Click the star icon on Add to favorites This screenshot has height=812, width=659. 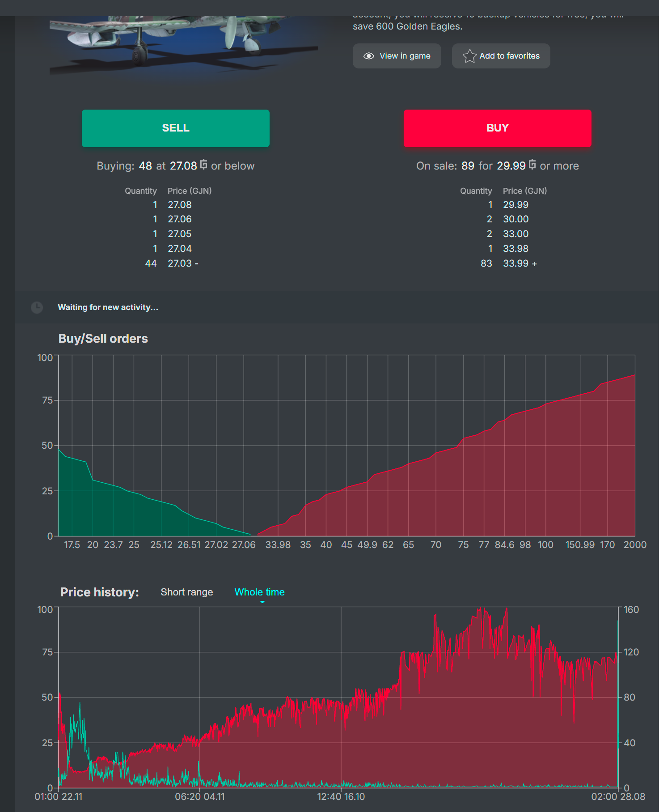tap(469, 56)
